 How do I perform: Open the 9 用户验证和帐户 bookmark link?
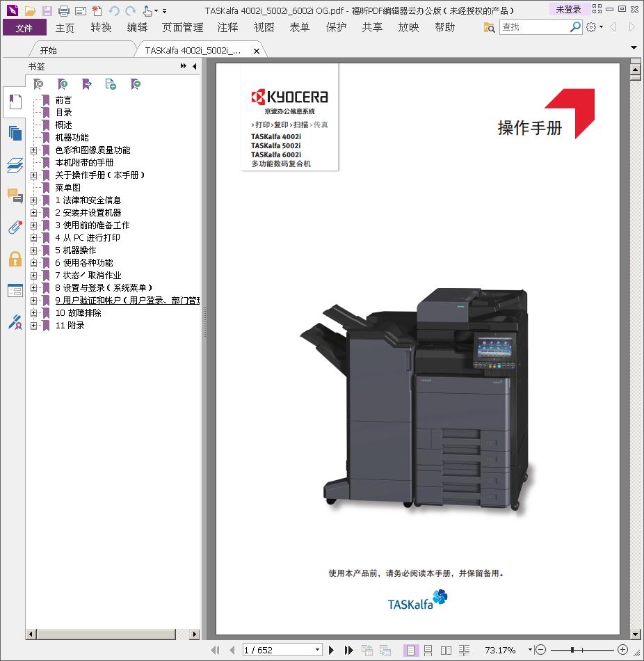tap(128, 301)
